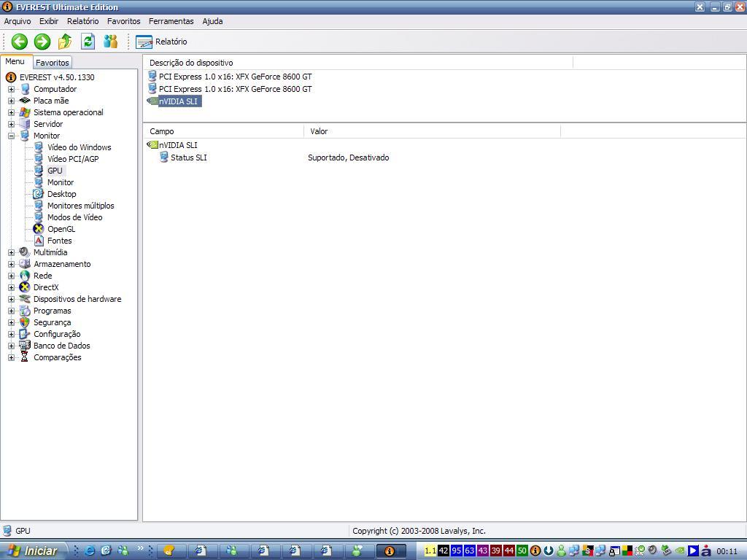Viewport: 747px width, 560px height.
Task: Click the Programas icon in tree
Action: [x=25, y=311]
